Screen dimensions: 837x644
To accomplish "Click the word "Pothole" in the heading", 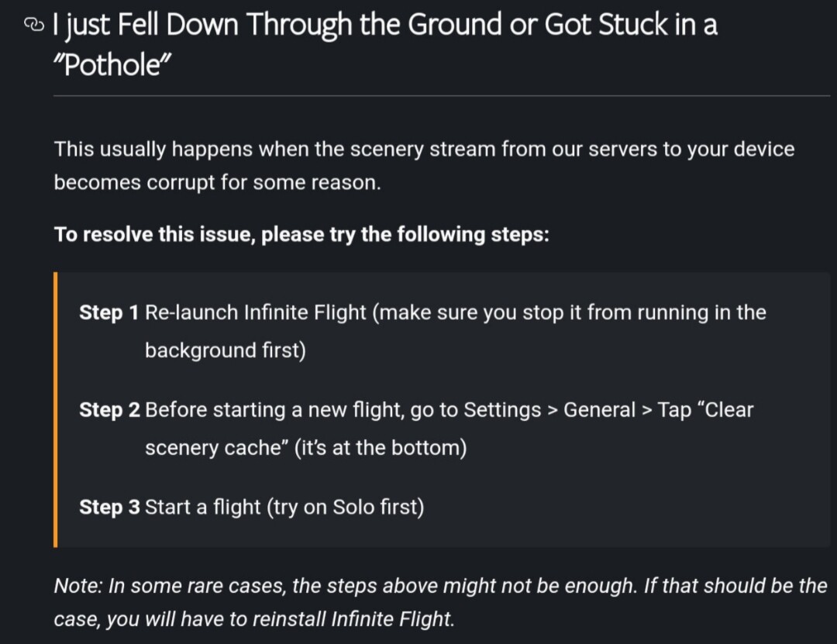I will click(111, 65).
